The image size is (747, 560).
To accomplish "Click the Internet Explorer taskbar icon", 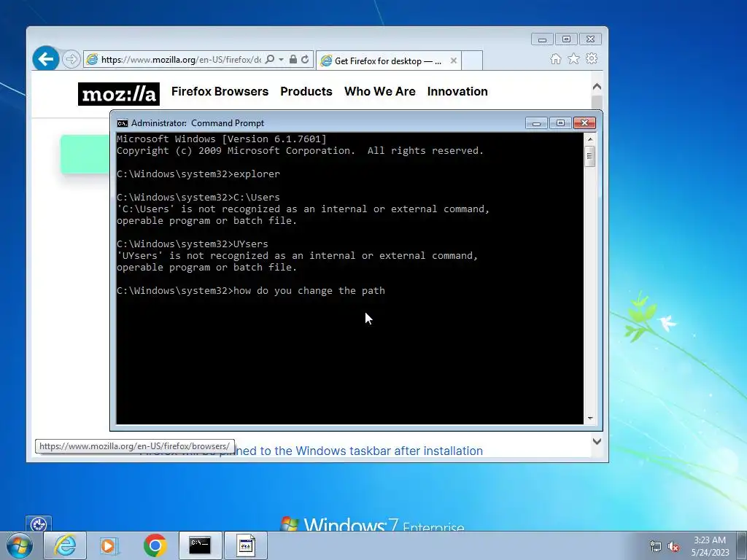I will (65, 545).
